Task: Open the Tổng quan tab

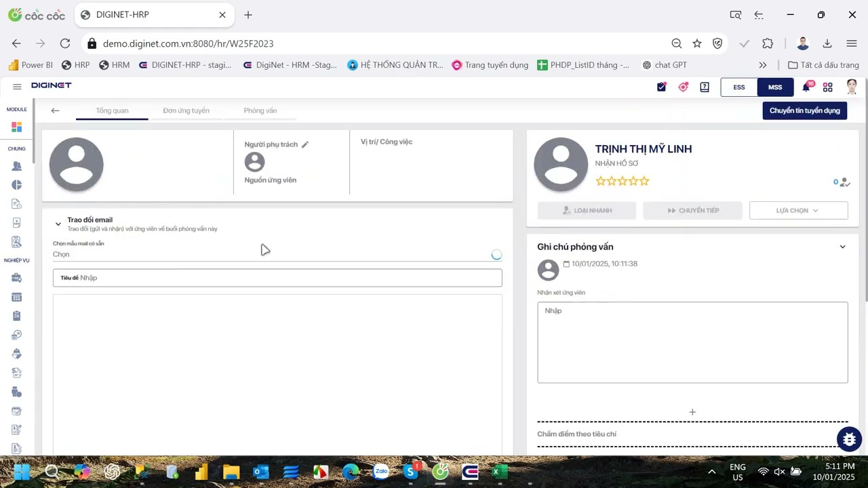Action: (x=112, y=110)
